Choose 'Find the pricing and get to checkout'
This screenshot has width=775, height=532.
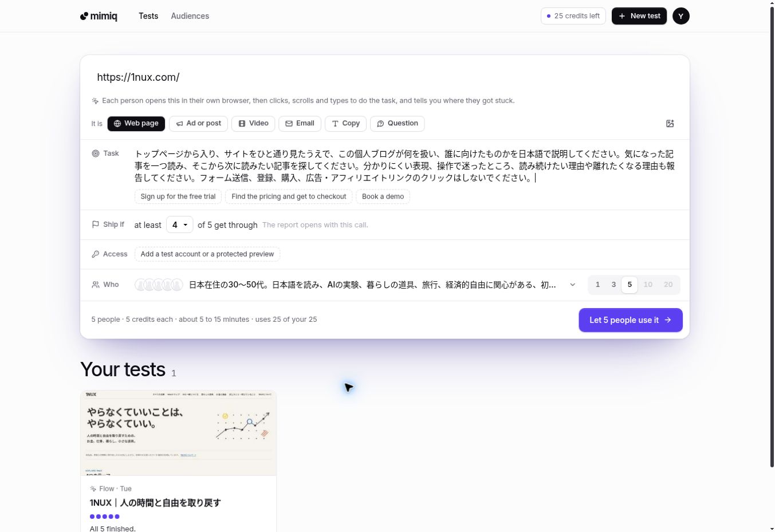(289, 196)
